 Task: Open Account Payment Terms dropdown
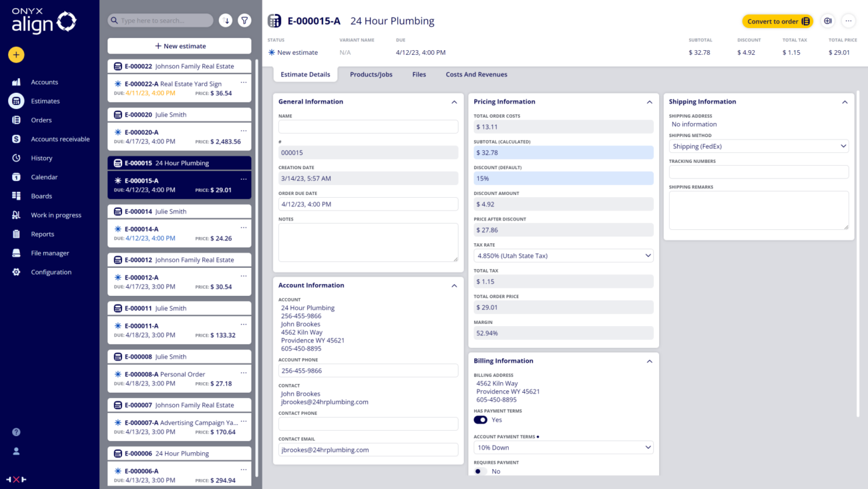click(564, 448)
